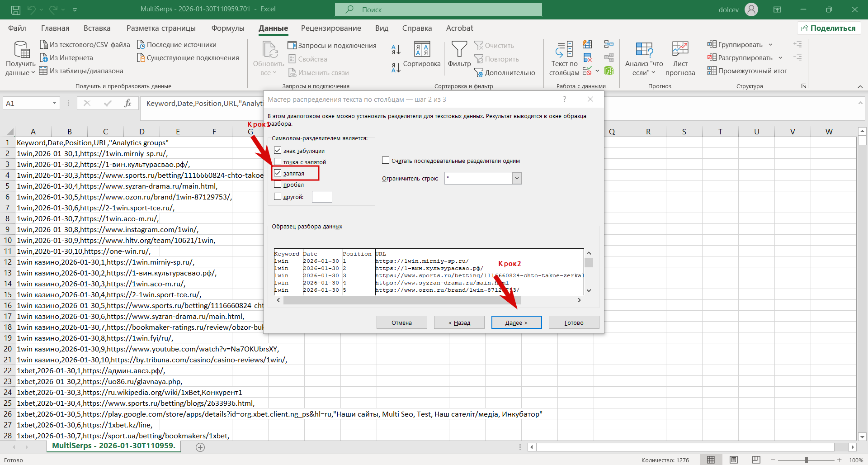This screenshot has width=868, height=465.
Task: Open What-If Analysis icon
Action: [x=644, y=50]
